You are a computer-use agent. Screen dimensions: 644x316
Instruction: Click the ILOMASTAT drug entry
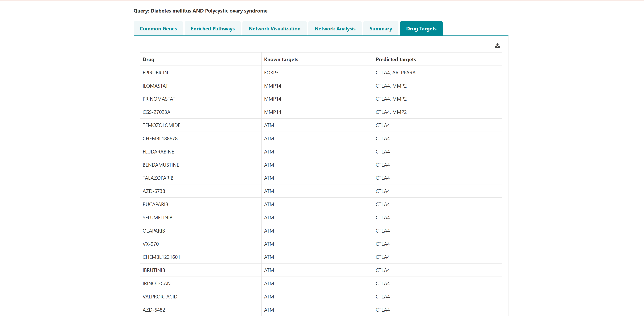tap(155, 86)
